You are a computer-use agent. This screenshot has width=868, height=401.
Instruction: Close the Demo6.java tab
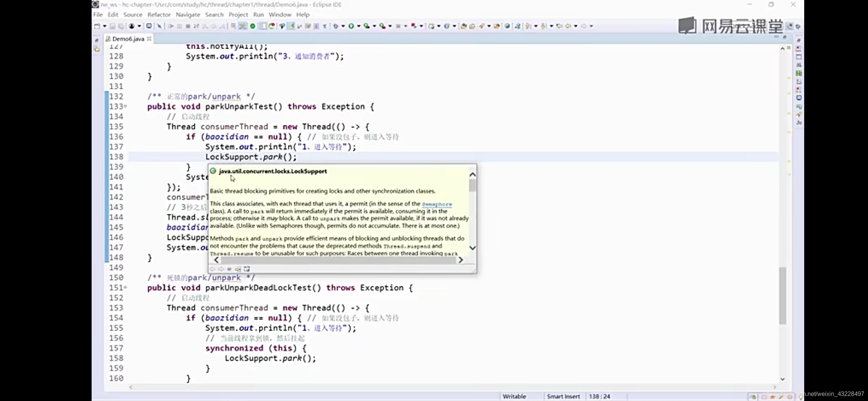pyautogui.click(x=149, y=39)
